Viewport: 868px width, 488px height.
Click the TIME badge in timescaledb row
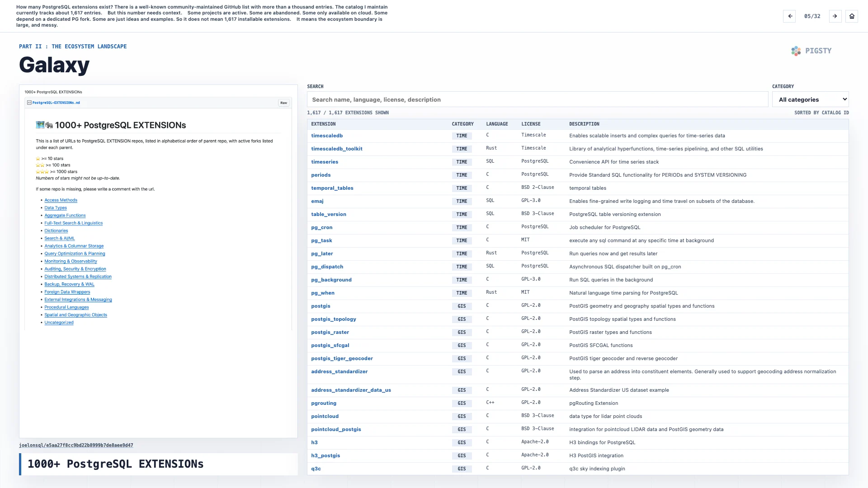click(462, 136)
